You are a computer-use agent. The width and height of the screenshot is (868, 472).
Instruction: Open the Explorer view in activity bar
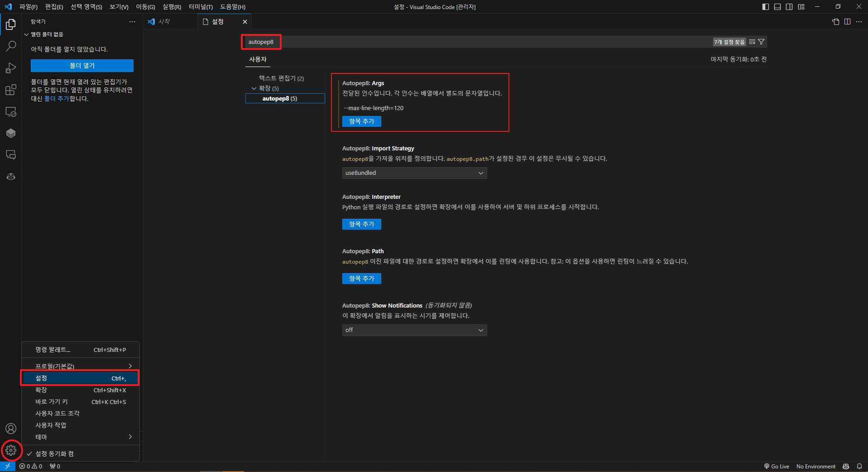(11, 24)
